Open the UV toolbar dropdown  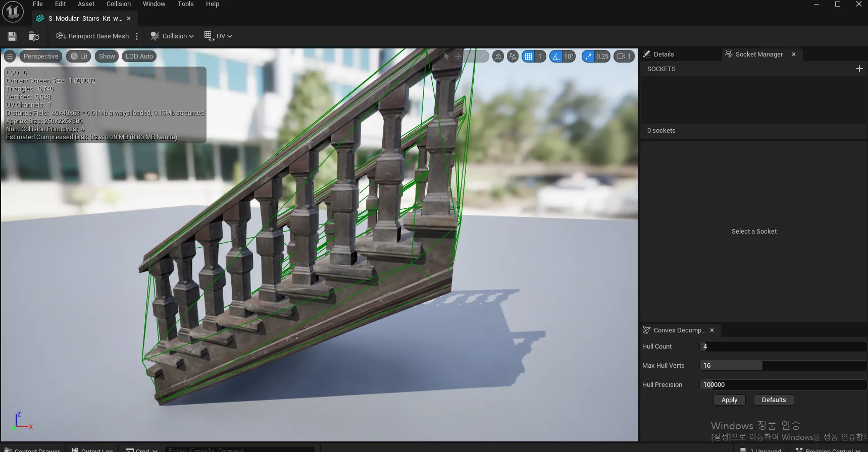coord(218,36)
